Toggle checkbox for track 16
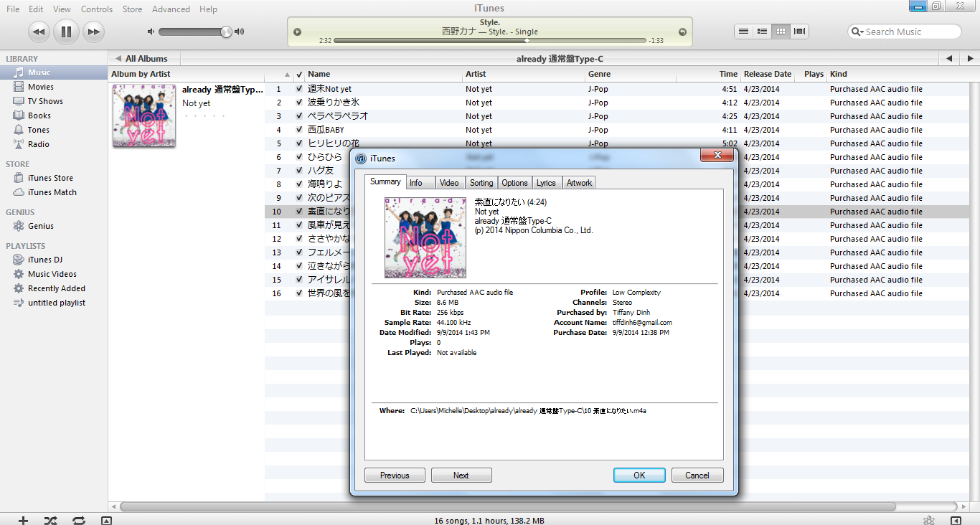The width and height of the screenshot is (980, 525). (x=299, y=293)
